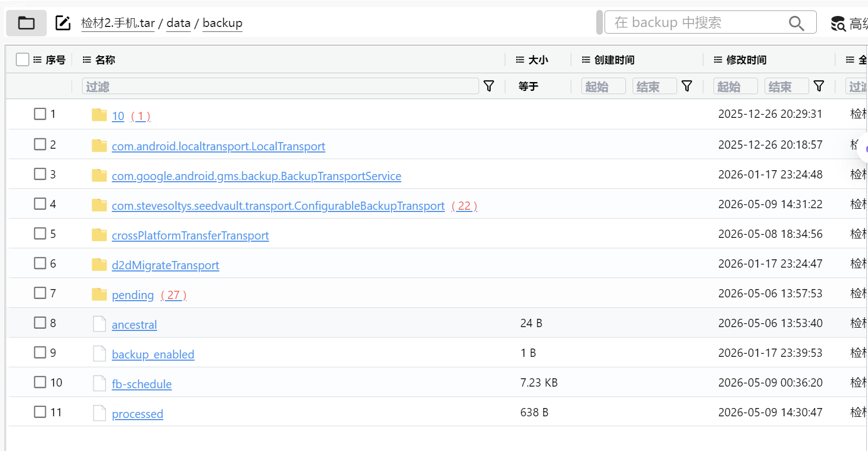Click the (27) count next to pending
This screenshot has width=868, height=451.
174,295
